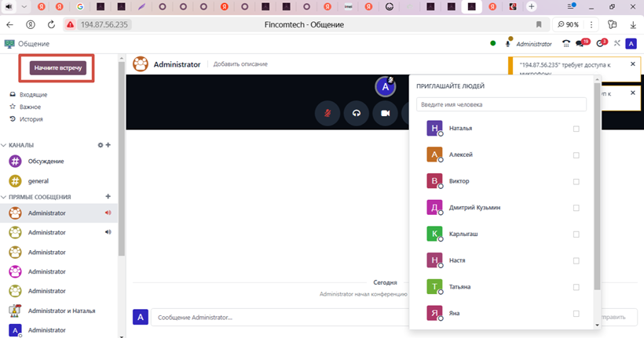Collapse the КАНАЛЫ section
This screenshot has height=338, width=644.
tap(4, 145)
